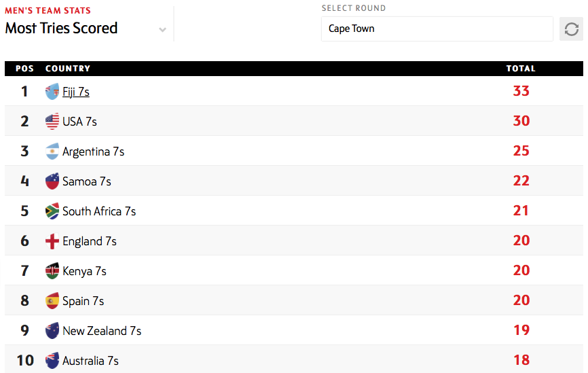Click Fiji's total of 33 tries
The width and height of the screenshot is (588, 373).
tap(521, 91)
